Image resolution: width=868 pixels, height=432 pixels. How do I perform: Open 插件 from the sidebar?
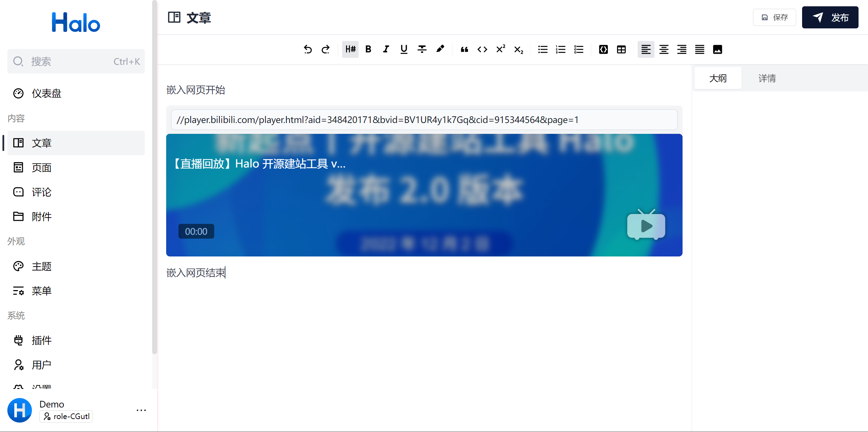pos(41,340)
